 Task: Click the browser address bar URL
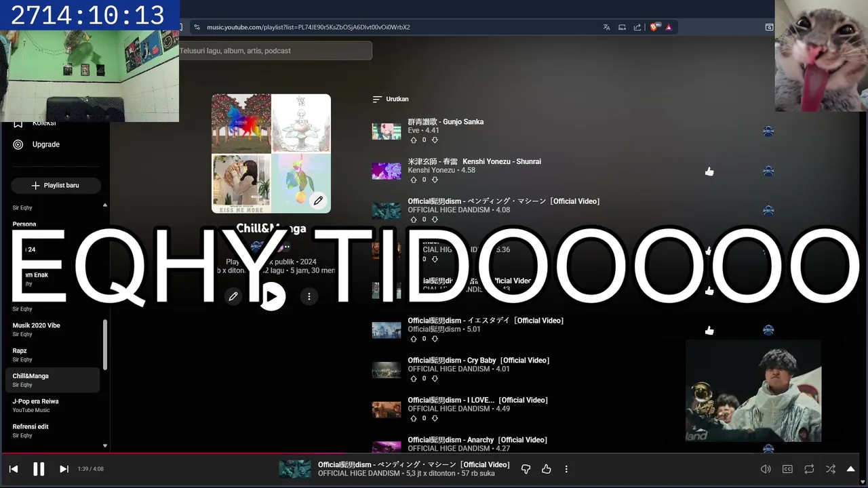point(309,27)
